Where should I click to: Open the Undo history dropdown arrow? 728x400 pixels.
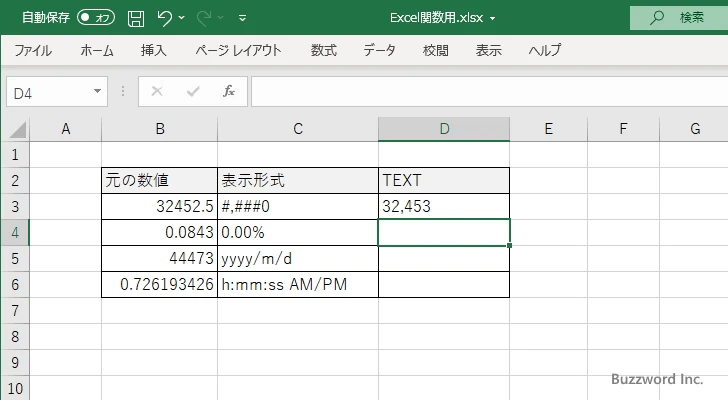182,18
